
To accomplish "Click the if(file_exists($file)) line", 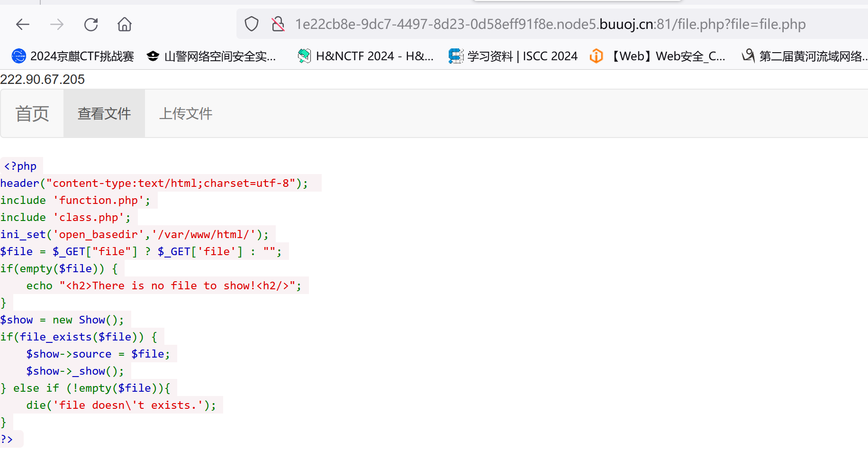I will tap(79, 337).
